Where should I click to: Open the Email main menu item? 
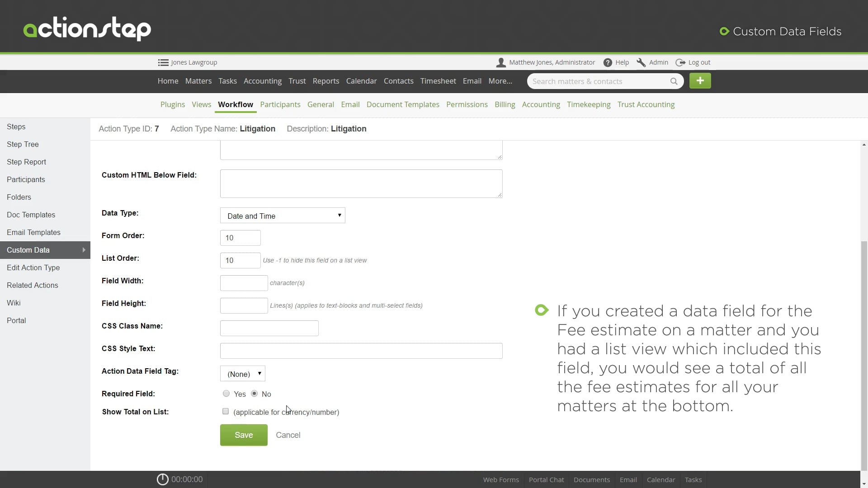(x=472, y=81)
